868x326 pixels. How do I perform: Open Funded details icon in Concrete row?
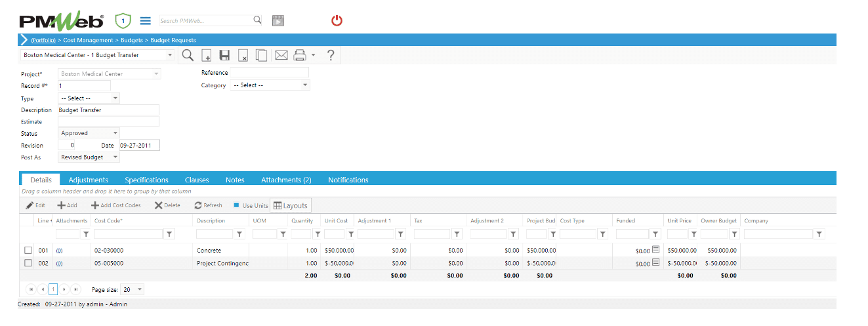pos(655,250)
